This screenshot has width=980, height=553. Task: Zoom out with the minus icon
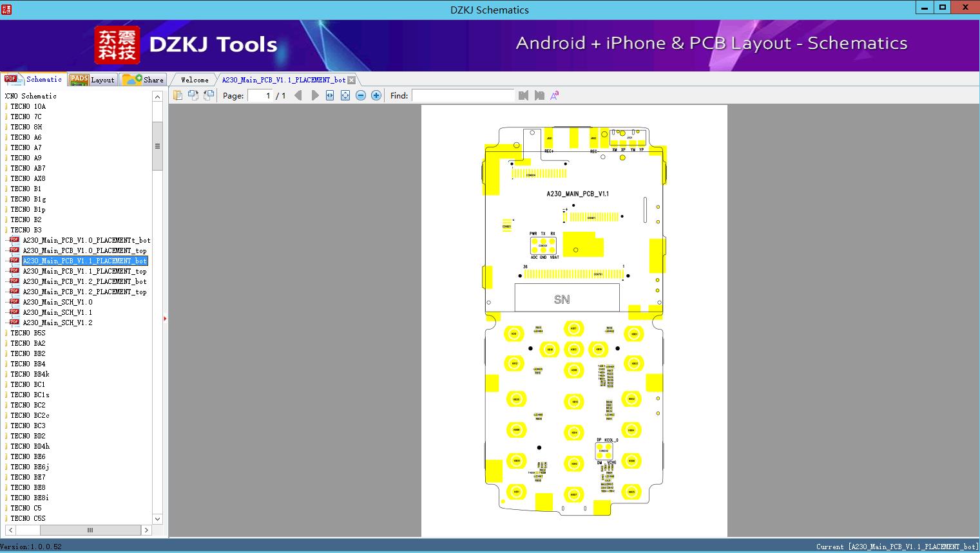(x=361, y=95)
